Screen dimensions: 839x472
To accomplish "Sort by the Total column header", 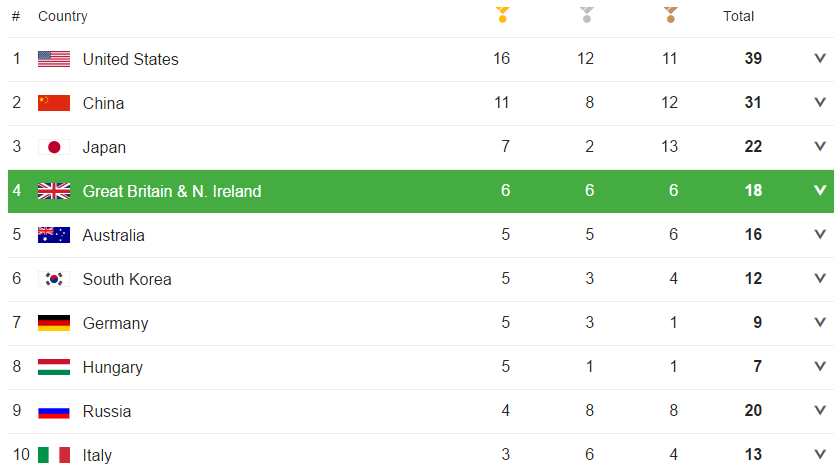I will pos(738,16).
